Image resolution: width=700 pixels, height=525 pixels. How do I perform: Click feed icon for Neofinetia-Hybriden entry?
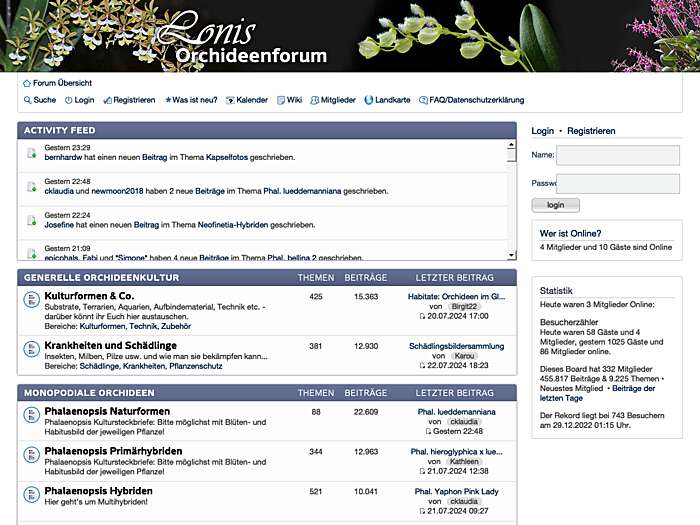point(32,220)
